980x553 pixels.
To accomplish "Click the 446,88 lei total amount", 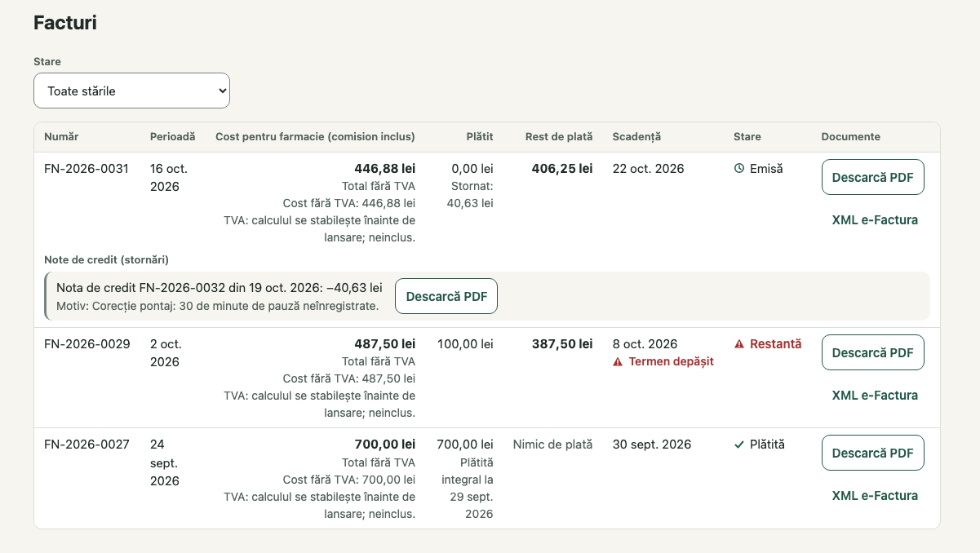I will click(384, 169).
